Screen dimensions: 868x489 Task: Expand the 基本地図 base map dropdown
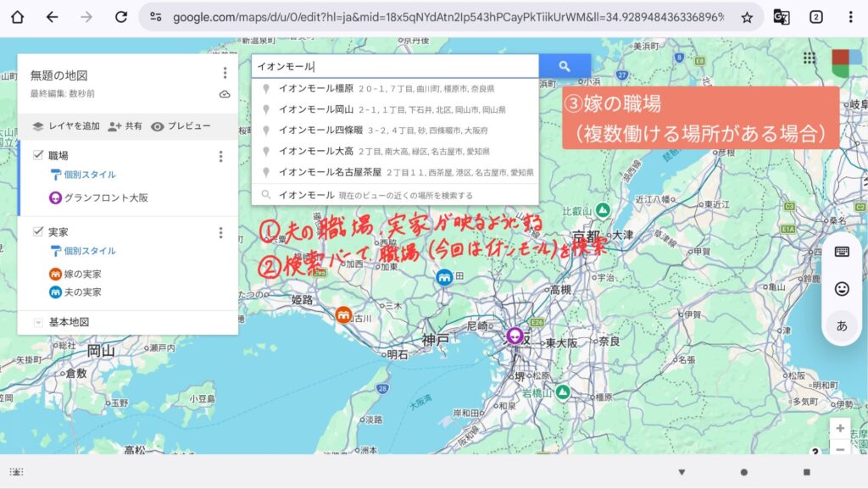(x=38, y=323)
